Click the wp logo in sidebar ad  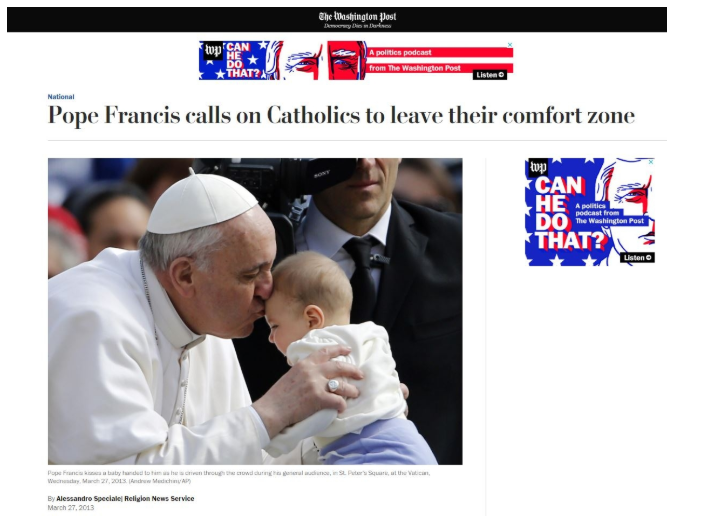[x=538, y=167]
